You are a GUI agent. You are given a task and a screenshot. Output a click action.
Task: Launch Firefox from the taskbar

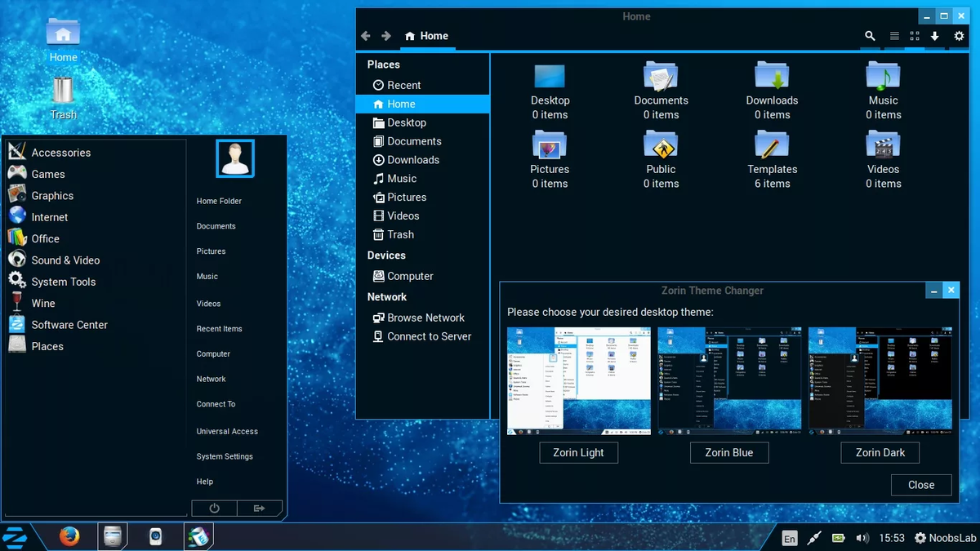coord(69,537)
